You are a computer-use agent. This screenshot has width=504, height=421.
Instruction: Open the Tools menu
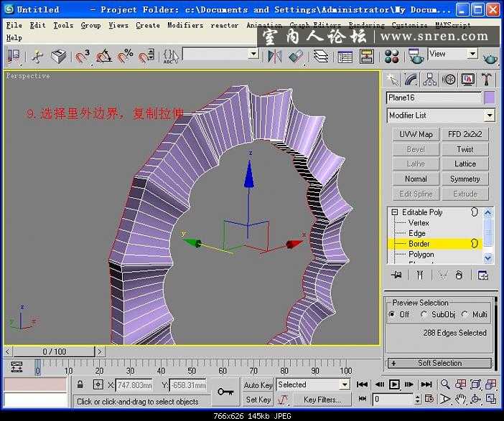[x=63, y=25]
